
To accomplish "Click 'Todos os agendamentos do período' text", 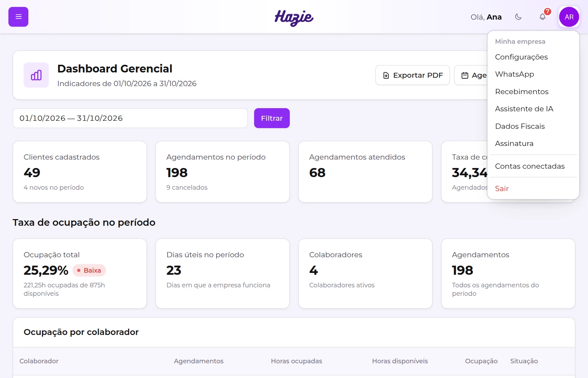I will click(x=495, y=289).
